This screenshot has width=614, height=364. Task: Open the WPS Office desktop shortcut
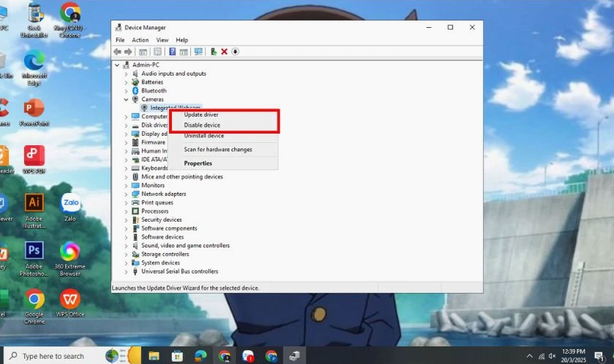click(71, 301)
